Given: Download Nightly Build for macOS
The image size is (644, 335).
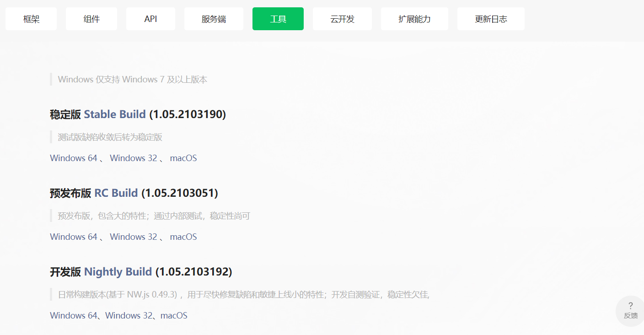Looking at the screenshot, I should point(174,315).
